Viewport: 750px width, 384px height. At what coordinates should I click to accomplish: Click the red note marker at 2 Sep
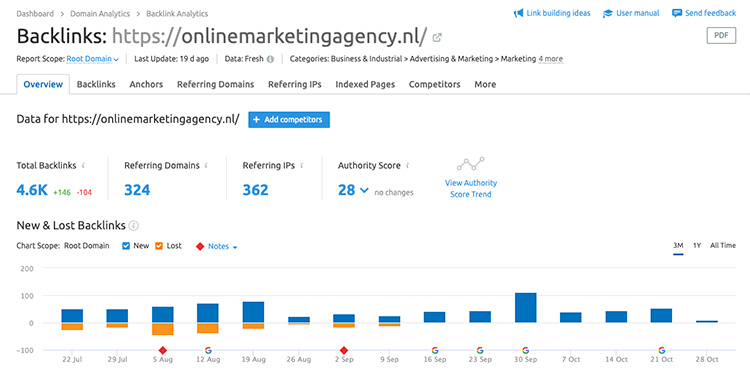coord(344,351)
